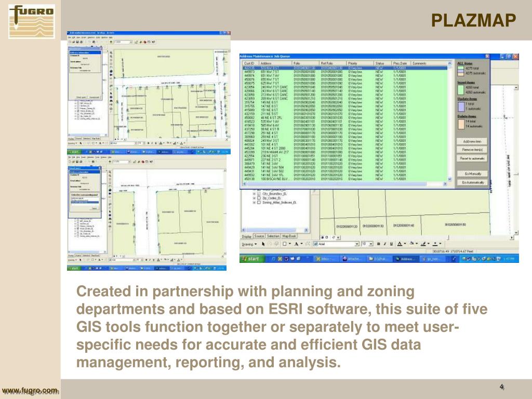532x399 pixels.
Task: Switch to the Display tab
Action: [x=246, y=236]
